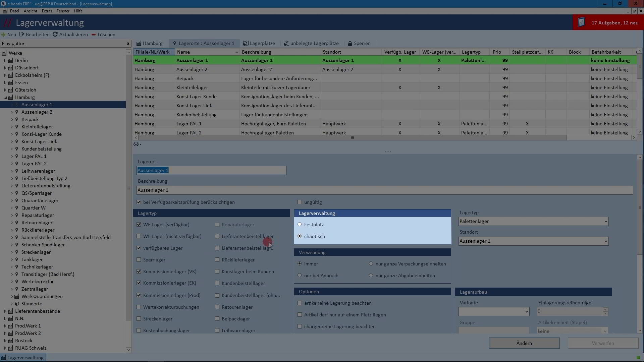Click the Werkszuordnungen factory icon

[x=17, y=296]
